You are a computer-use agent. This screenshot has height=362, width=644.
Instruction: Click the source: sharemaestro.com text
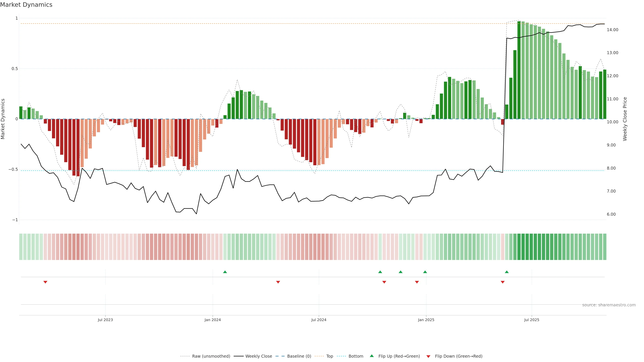609,305
